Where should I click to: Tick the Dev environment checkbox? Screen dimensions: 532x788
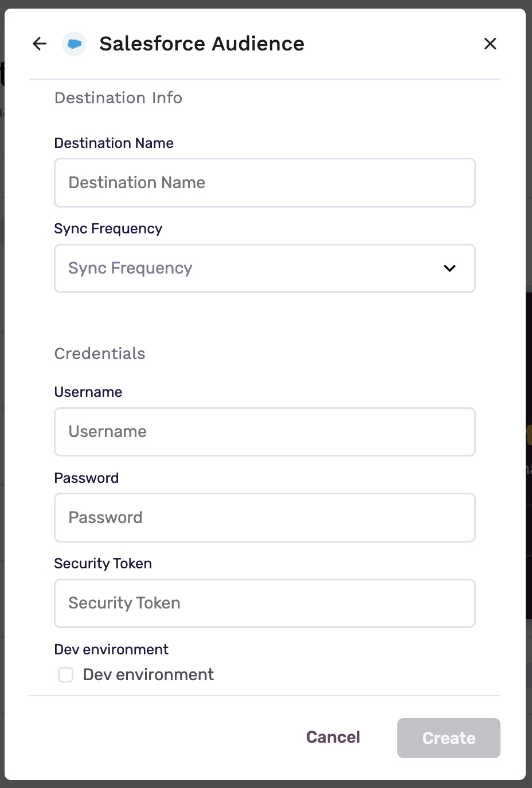[x=66, y=675]
